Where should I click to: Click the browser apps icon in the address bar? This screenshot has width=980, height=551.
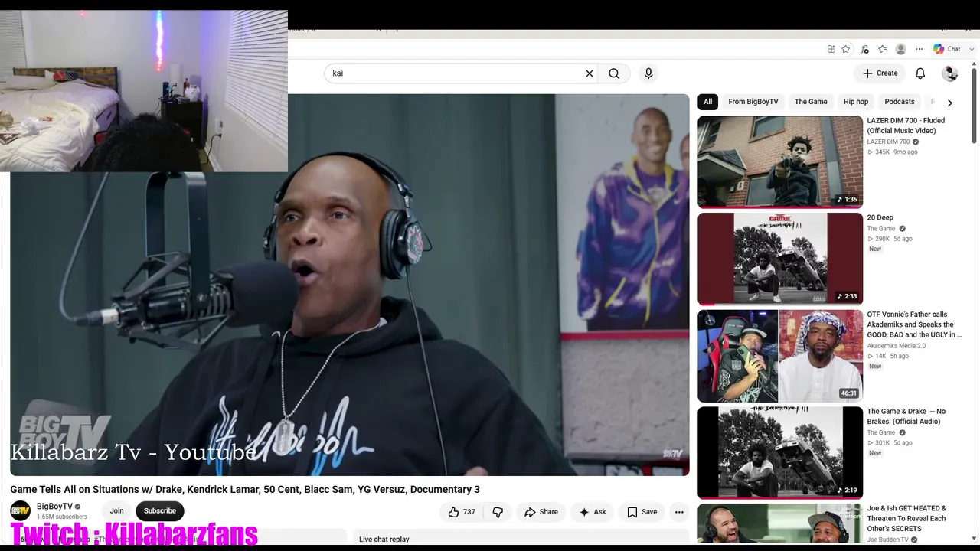831,49
